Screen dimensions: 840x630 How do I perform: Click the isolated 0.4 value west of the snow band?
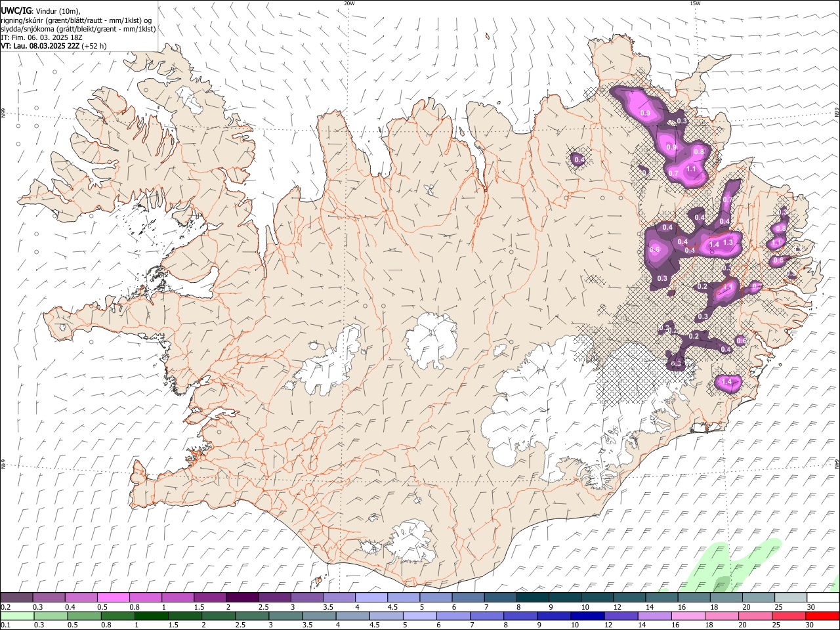click(579, 159)
